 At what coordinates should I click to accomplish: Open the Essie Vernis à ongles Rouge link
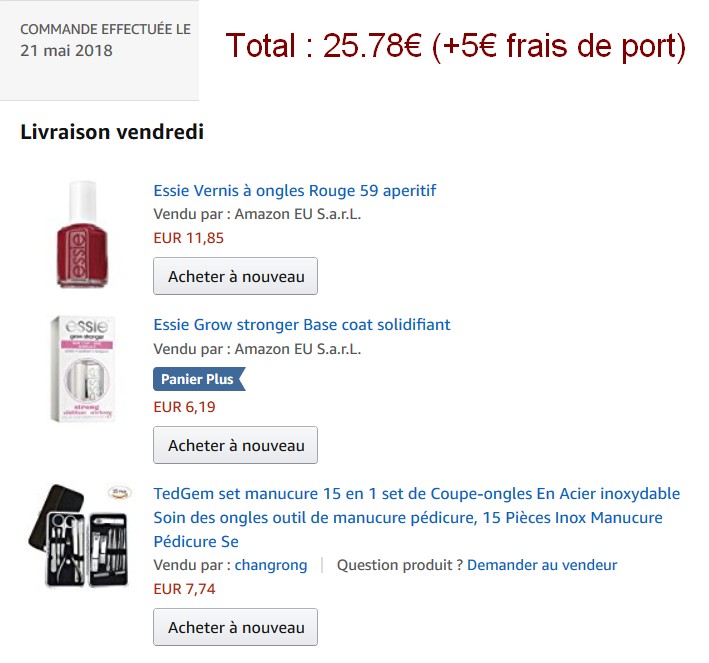click(x=294, y=191)
